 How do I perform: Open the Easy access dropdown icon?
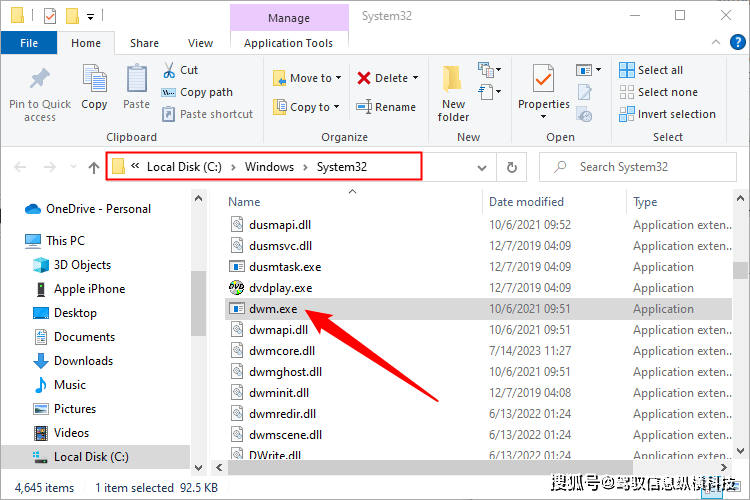point(489,91)
